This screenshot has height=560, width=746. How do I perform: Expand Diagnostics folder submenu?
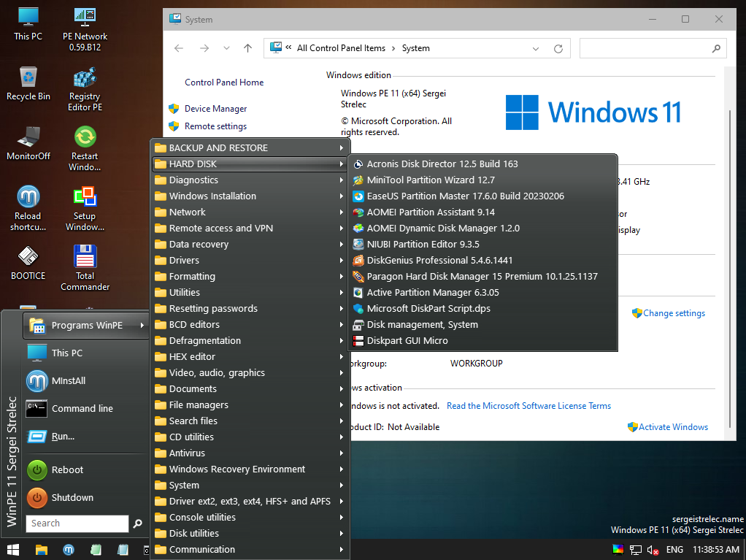tap(250, 180)
